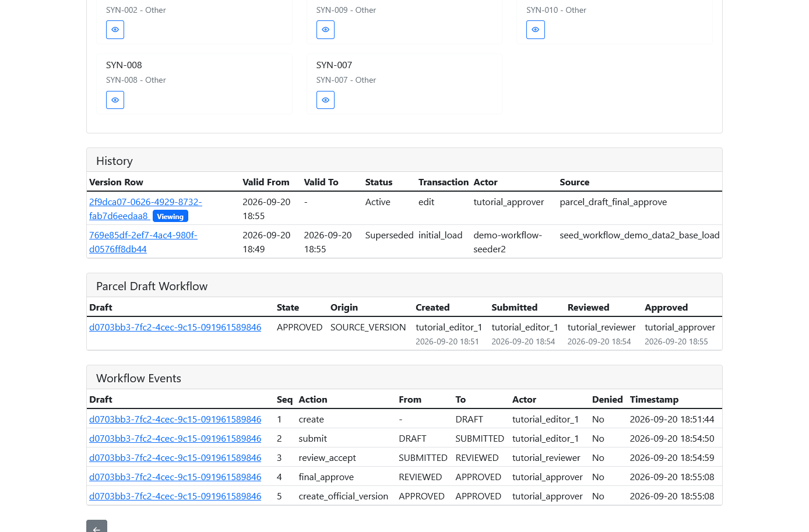Click the Timestamp column header

[654, 400]
